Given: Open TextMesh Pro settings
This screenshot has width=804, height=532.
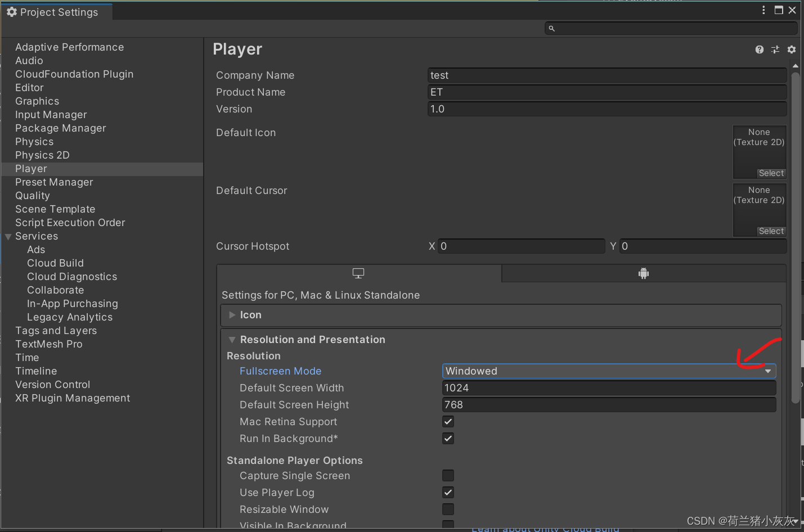Looking at the screenshot, I should pos(49,344).
